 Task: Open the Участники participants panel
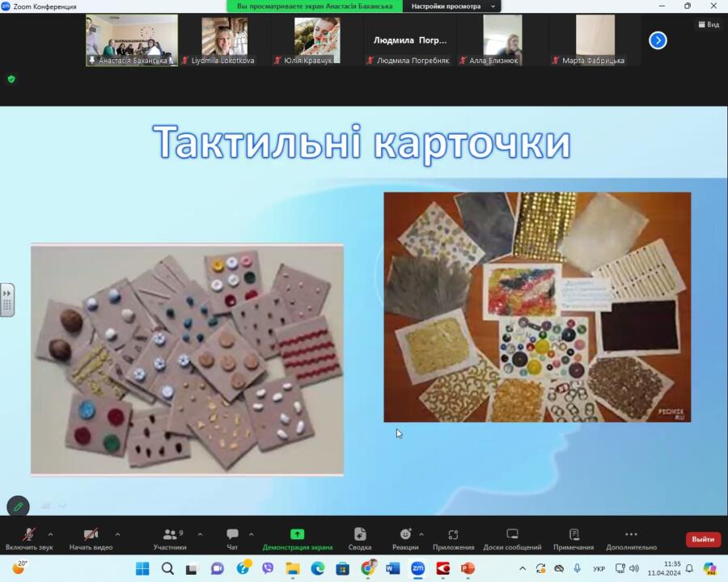(x=170, y=539)
